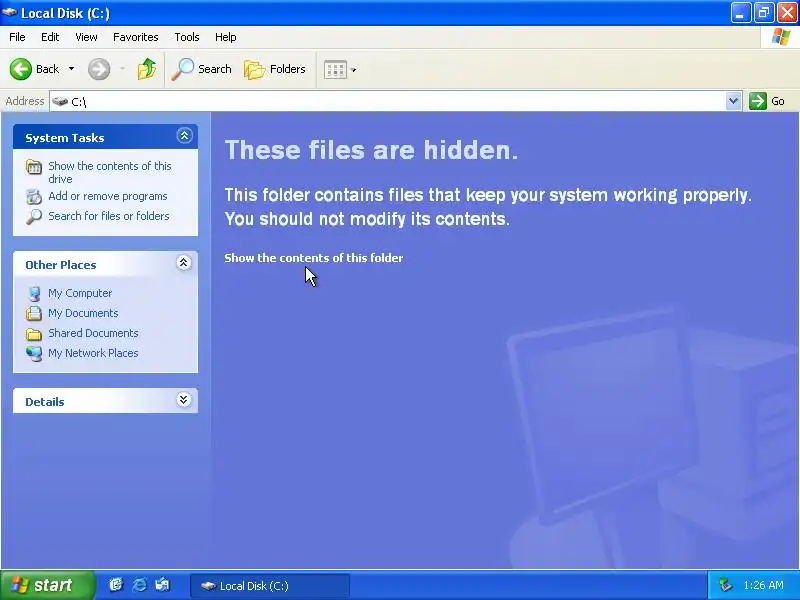
Task: Restore down the Local Disk window
Action: click(x=763, y=13)
